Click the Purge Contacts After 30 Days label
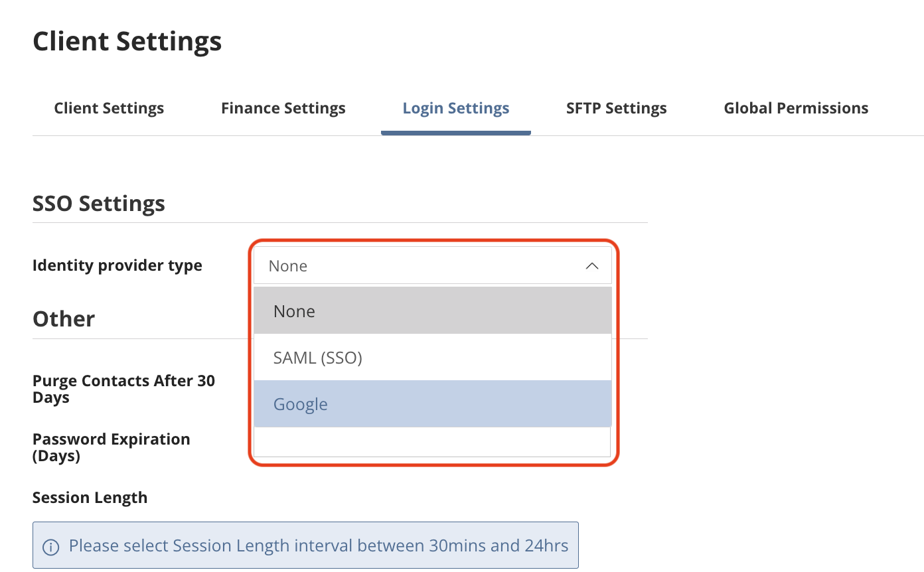The image size is (924, 572). [x=123, y=390]
